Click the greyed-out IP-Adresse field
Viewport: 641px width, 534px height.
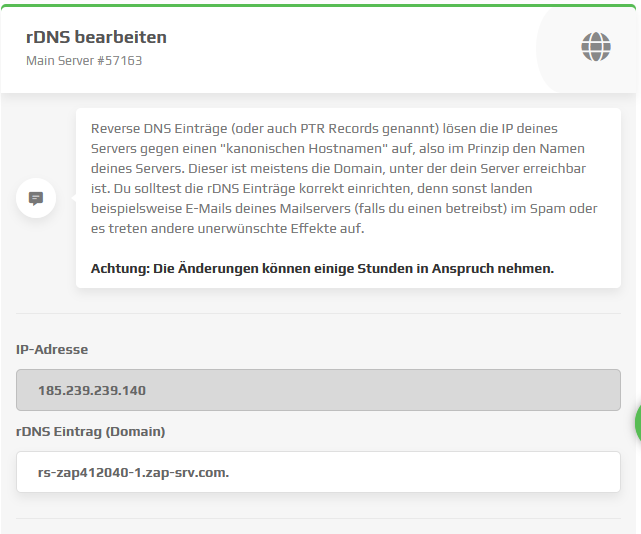318,390
